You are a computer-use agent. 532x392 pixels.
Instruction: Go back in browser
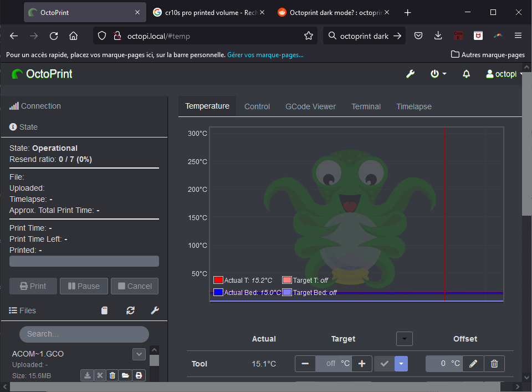click(14, 36)
